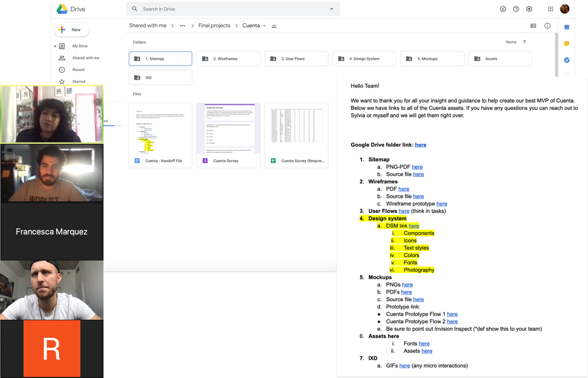Screen dimensions: 588x378
Task: Select My Drive in the sidebar
Action: (79, 46)
